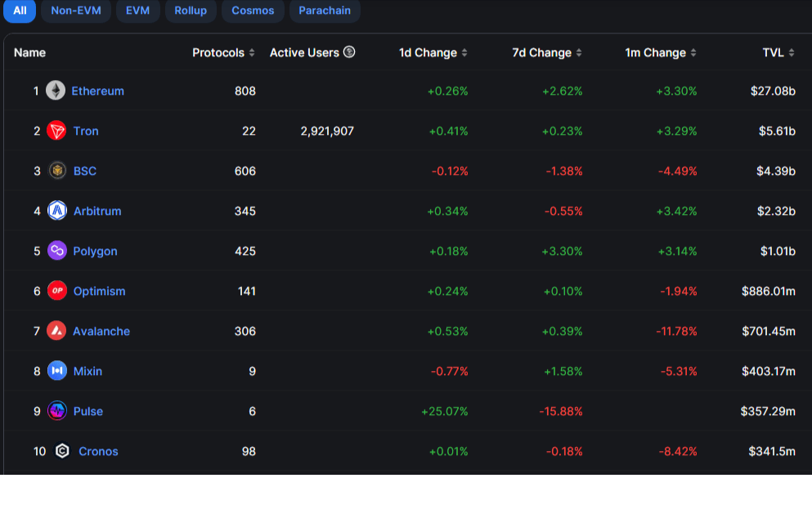Click Polygon's protocol count 425
The width and height of the screenshot is (812, 505).
coord(245,251)
